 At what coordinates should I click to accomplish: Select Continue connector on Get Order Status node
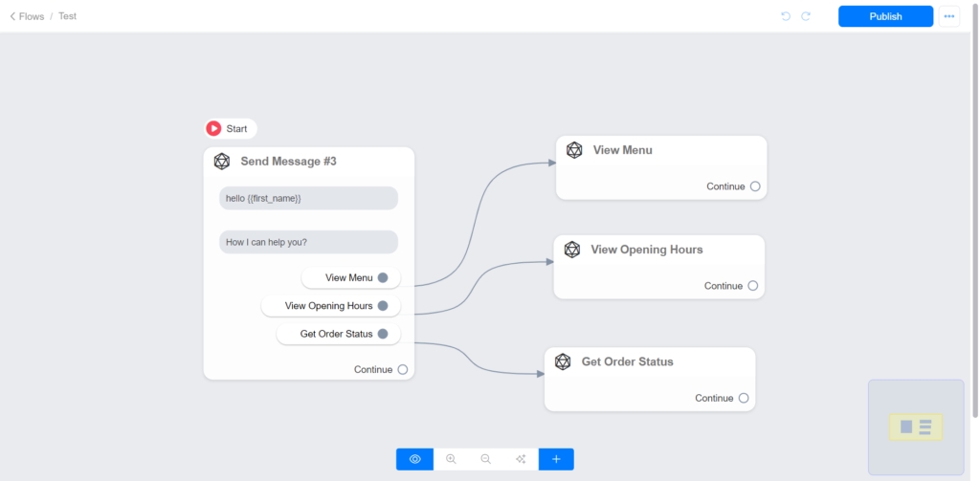pos(744,398)
